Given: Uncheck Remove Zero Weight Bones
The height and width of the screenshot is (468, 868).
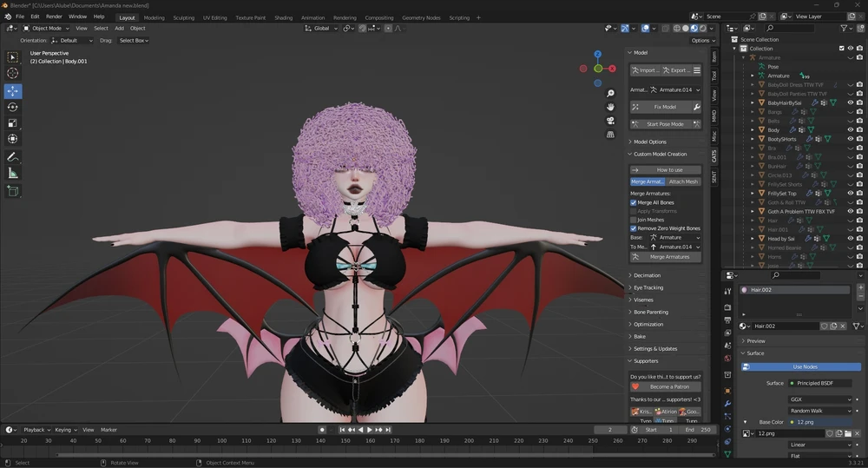Looking at the screenshot, I should 634,228.
